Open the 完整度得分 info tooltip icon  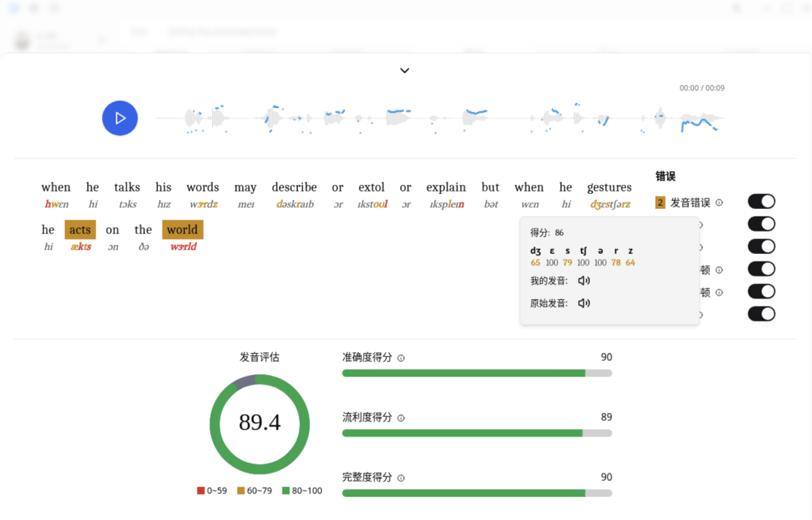[403, 478]
